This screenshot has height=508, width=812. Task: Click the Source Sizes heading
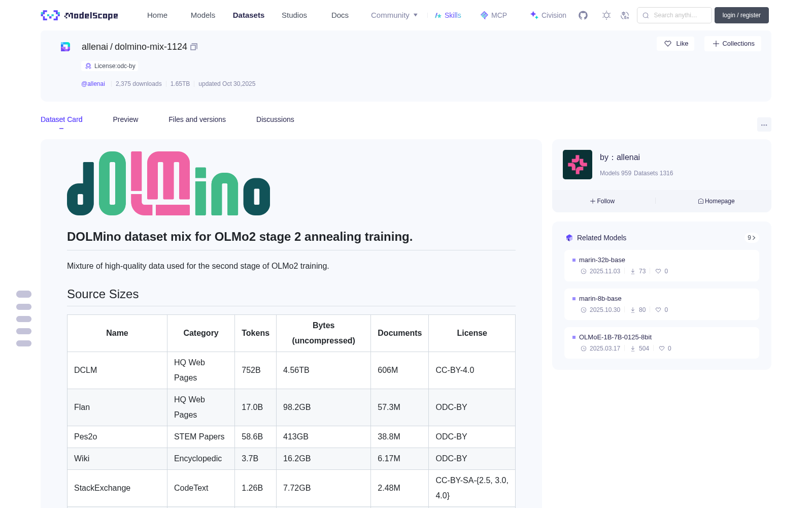(x=103, y=294)
